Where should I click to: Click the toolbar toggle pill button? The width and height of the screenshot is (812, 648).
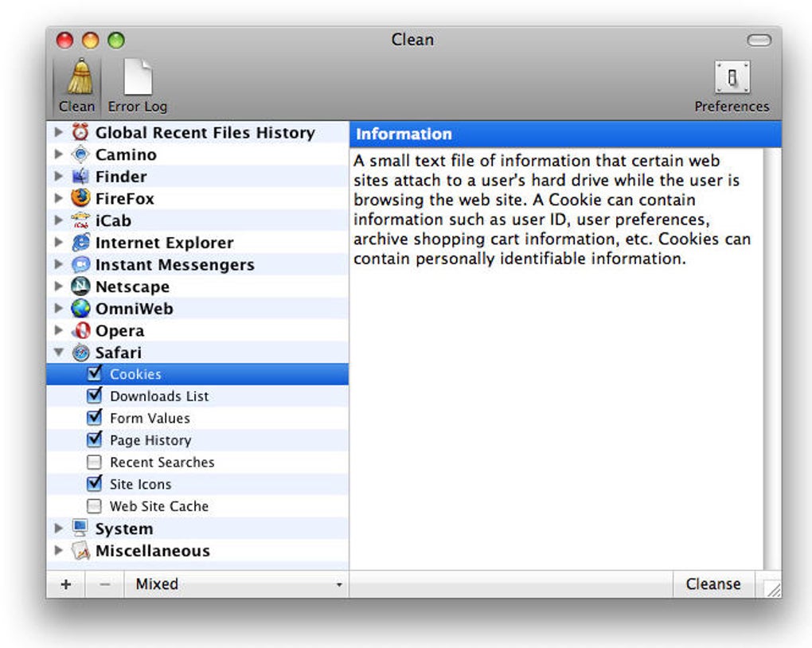tap(759, 41)
